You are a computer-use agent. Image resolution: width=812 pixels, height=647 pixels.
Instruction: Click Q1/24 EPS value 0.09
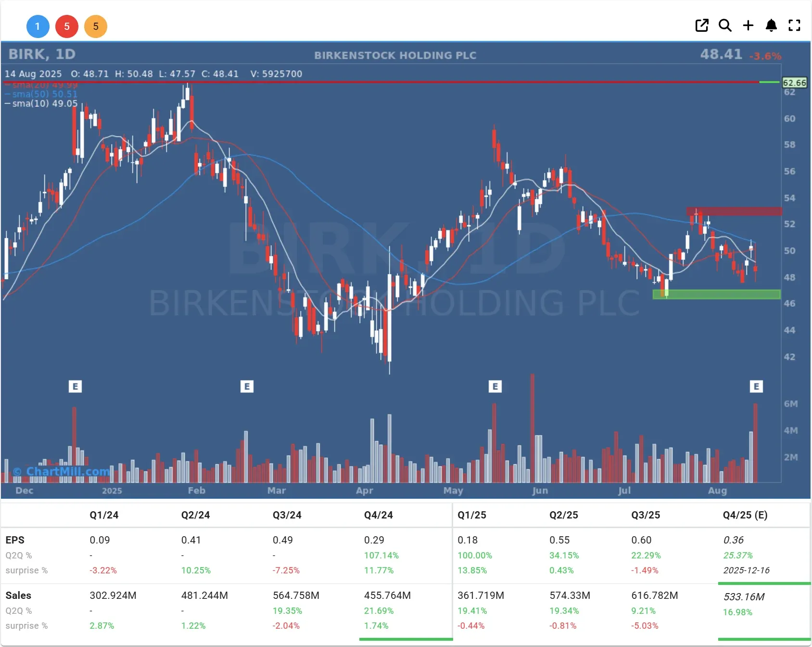[100, 540]
